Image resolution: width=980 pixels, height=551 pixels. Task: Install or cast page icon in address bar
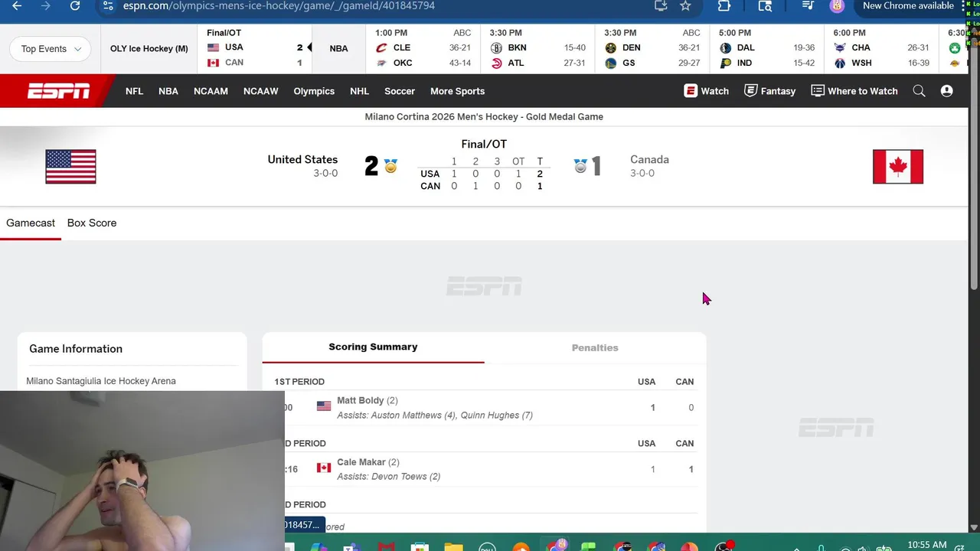tap(661, 6)
